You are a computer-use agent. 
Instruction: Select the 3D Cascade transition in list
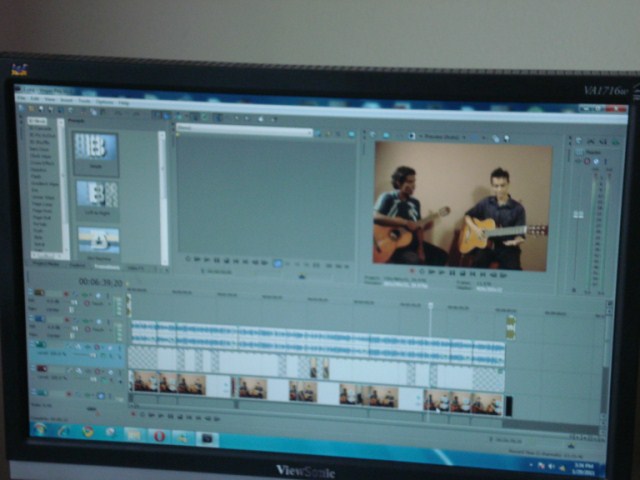tap(41, 128)
